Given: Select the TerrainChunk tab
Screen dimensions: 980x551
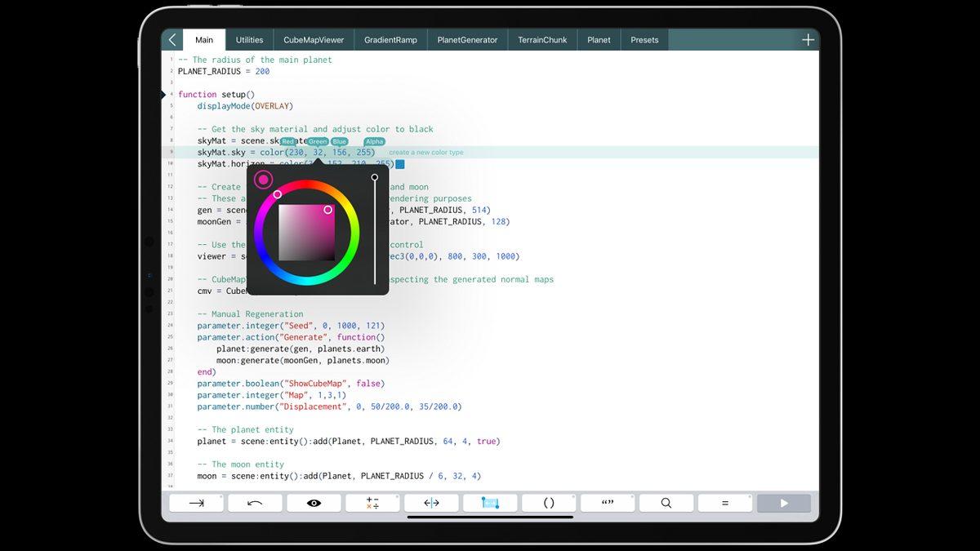Looking at the screenshot, I should 542,40.
